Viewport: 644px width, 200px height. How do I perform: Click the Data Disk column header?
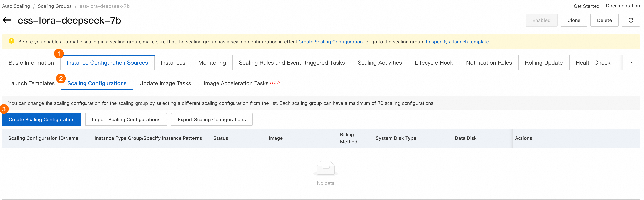[465, 138]
